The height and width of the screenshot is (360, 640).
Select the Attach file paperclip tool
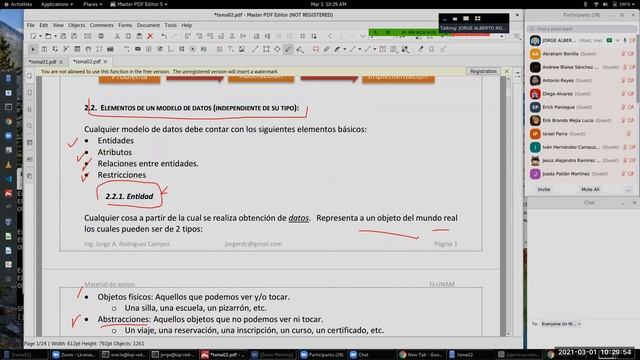(x=327, y=49)
